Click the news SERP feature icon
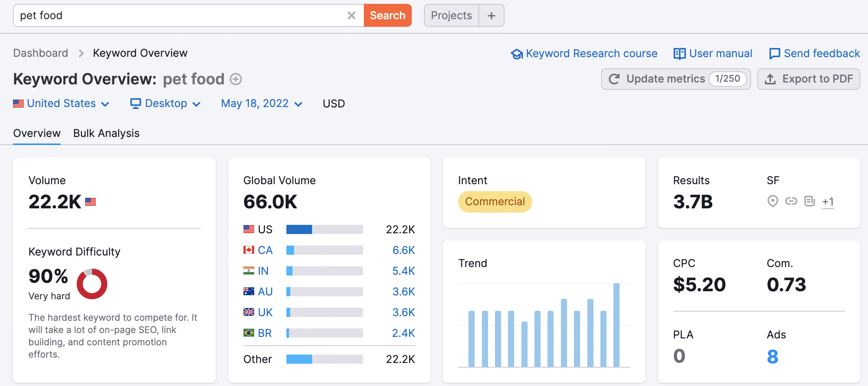Viewport: 868px width, 386px height. click(x=810, y=201)
